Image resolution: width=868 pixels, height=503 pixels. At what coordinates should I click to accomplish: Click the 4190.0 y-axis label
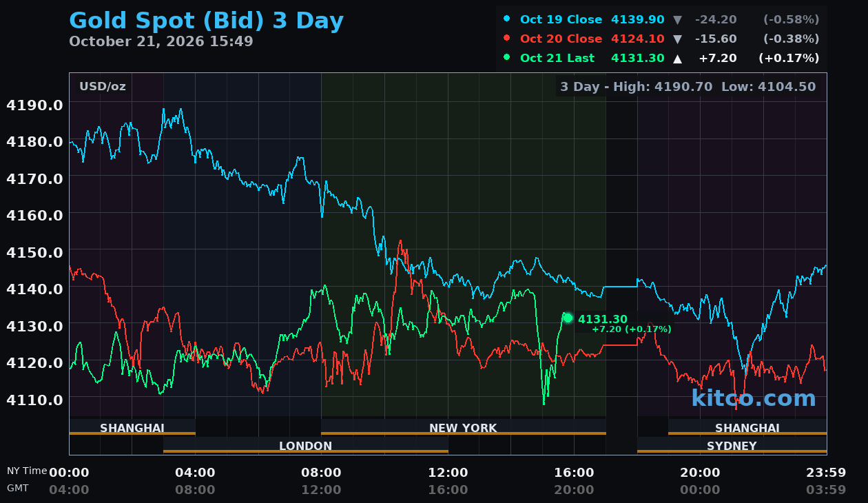(x=34, y=105)
